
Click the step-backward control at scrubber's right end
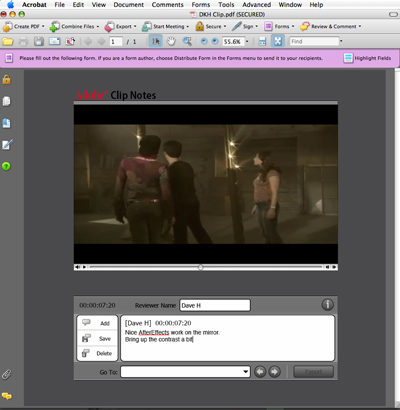327,267
